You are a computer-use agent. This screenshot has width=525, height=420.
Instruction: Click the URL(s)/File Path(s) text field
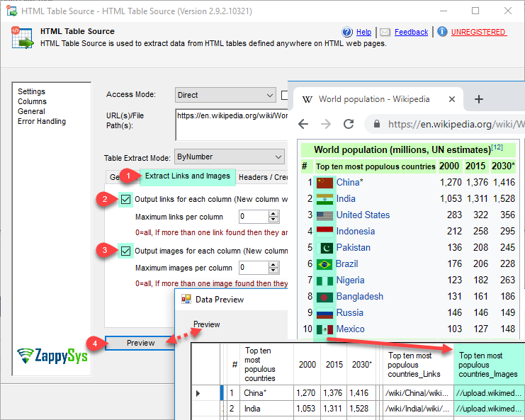coord(232,125)
